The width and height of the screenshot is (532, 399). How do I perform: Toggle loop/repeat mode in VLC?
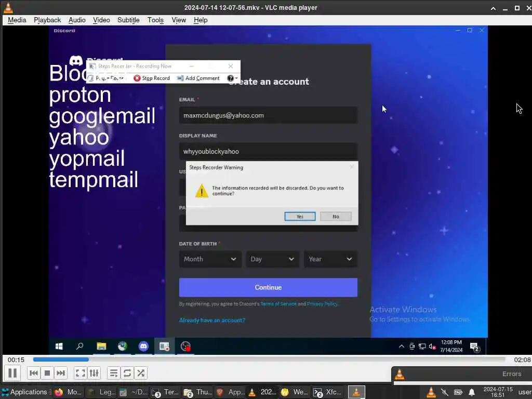coord(127,373)
